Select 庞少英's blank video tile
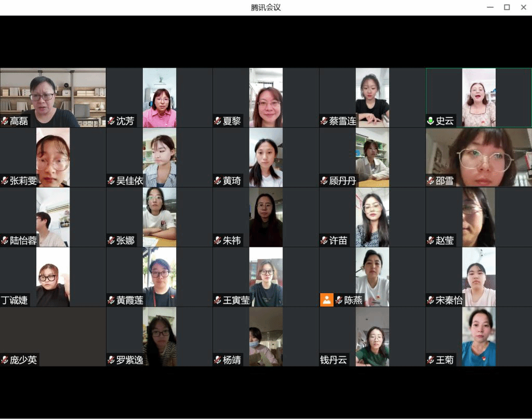The image size is (532, 419). (x=53, y=337)
